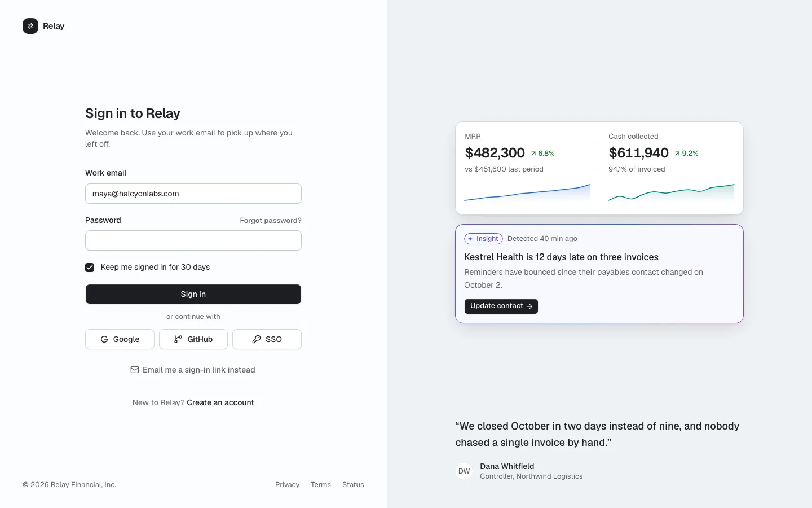Click the GitHub branch icon

coord(178,339)
